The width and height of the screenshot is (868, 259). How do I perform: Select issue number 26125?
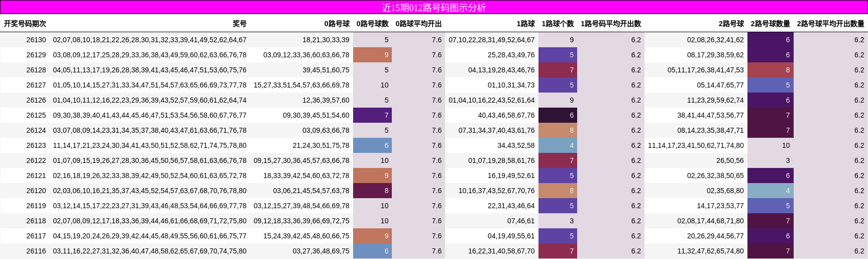coord(36,115)
